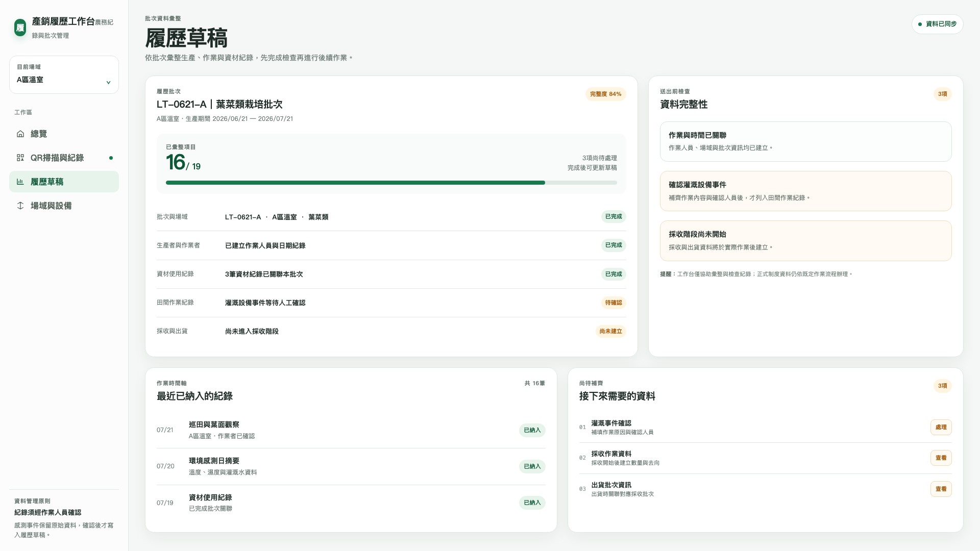Click the 已納入 tag on the 07/19 entry
This screenshot has height=551, width=980.
tap(532, 503)
